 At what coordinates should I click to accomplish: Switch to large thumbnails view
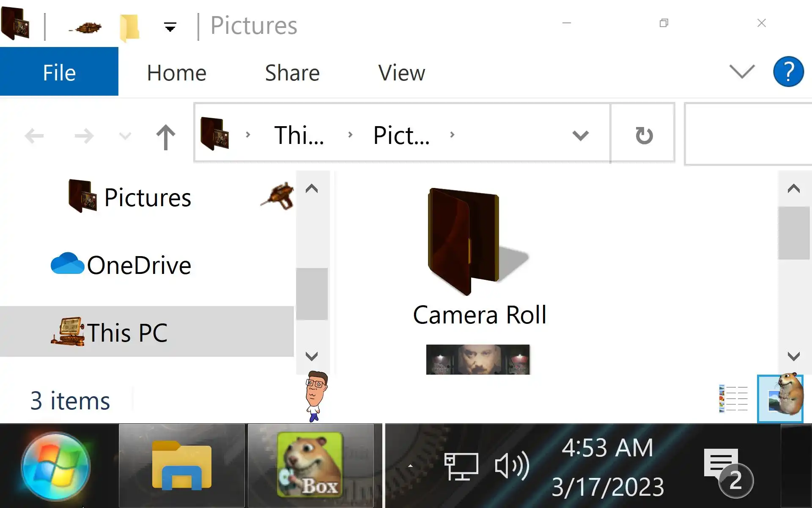tap(780, 398)
